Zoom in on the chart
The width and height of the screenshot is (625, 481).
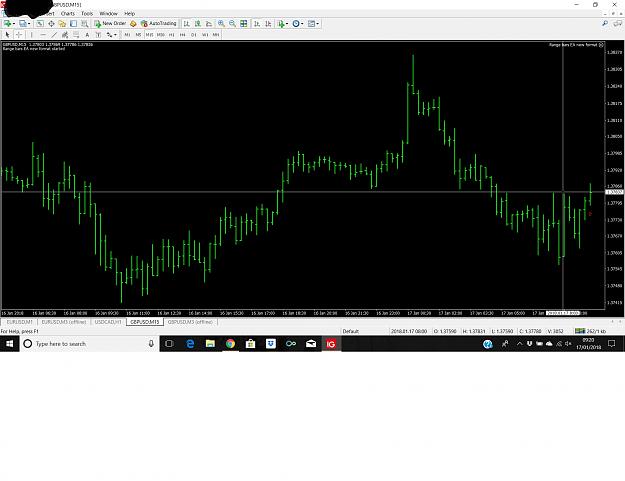click(221, 24)
